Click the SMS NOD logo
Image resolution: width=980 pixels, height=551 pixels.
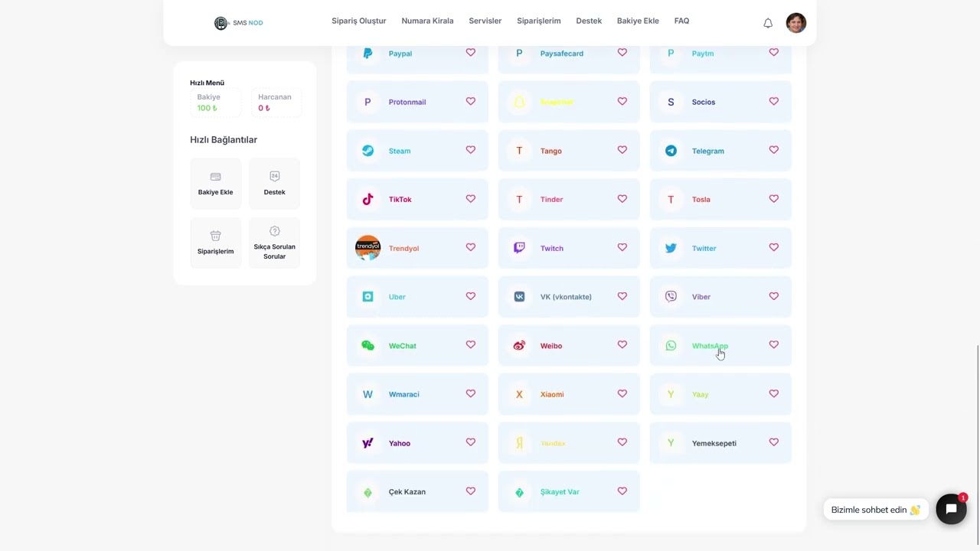(238, 23)
